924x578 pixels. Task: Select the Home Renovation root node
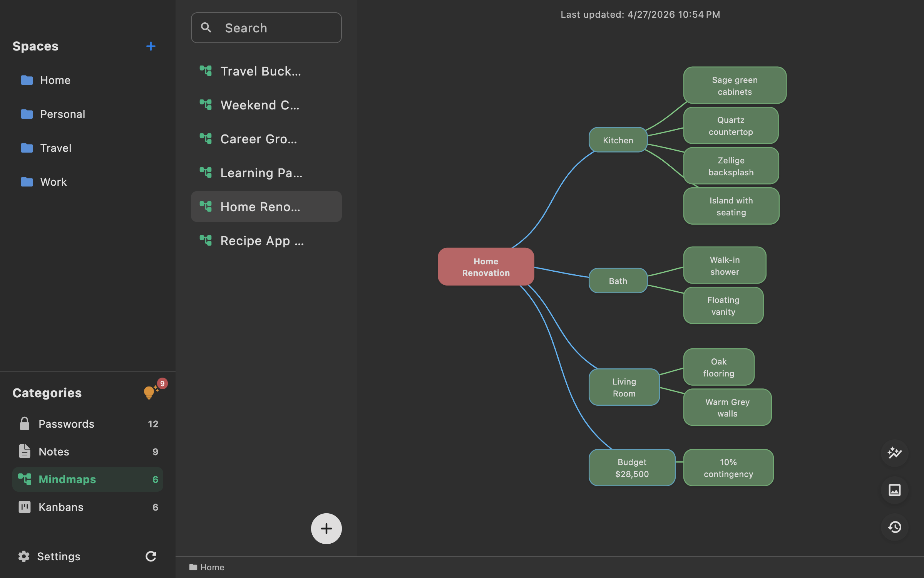[x=486, y=267]
